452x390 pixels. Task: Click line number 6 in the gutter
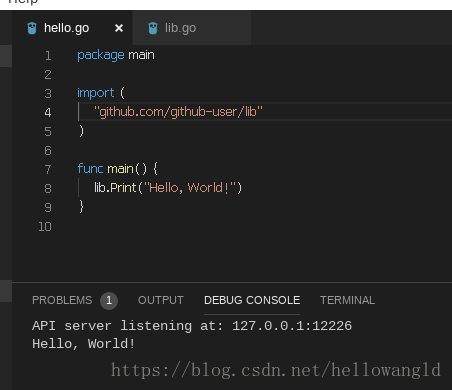[48, 151]
